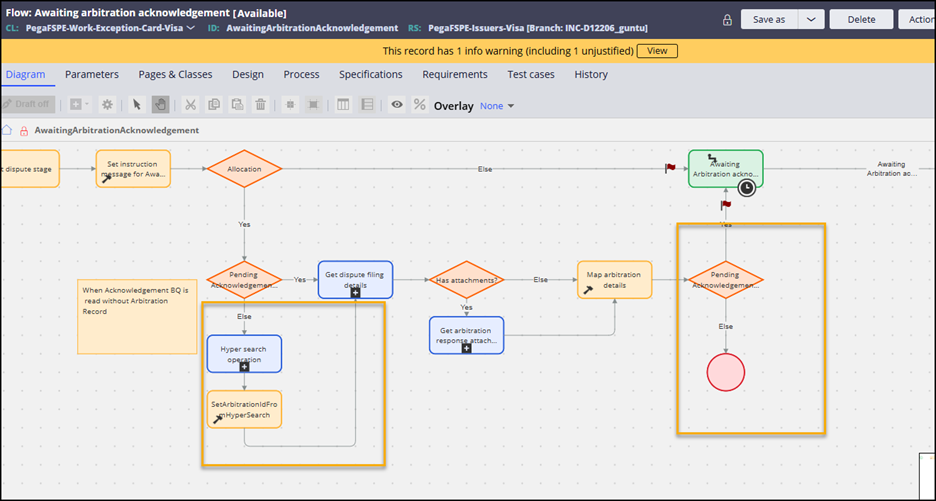Click red flag on the Else connector
This screenshot has height=501, width=936.
670,168
